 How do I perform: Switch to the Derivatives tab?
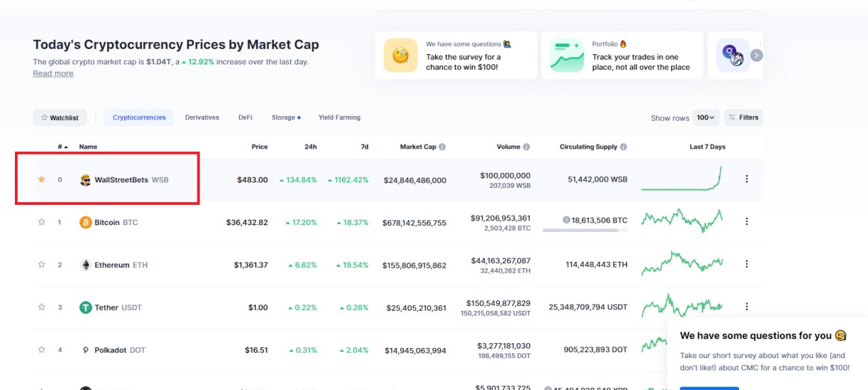pos(202,117)
